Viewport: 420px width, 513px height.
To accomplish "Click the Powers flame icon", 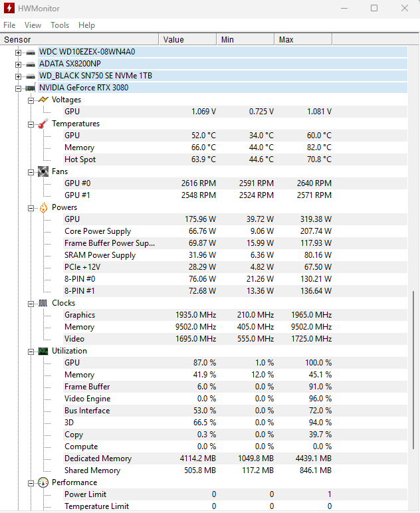I will [x=43, y=207].
